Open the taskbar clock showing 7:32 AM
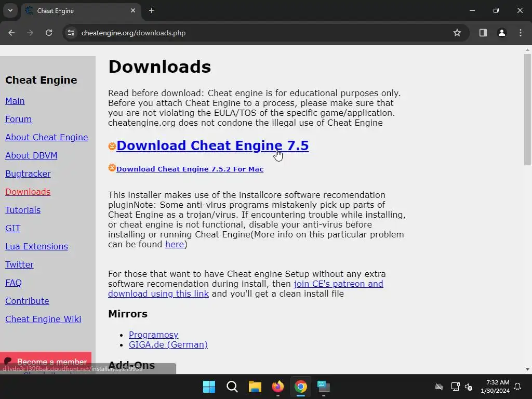The width and height of the screenshot is (532, 399). point(495,387)
